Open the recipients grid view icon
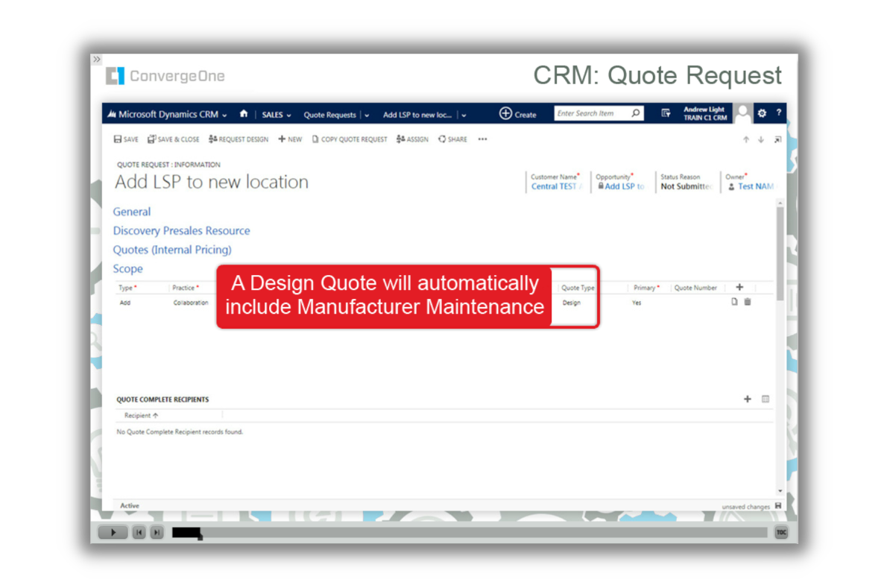This screenshot has width=887, height=588. (x=766, y=399)
